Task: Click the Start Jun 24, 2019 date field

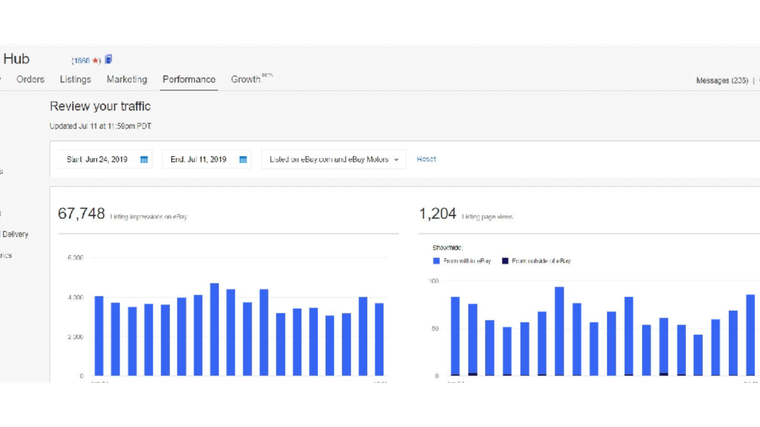Action: (105, 159)
